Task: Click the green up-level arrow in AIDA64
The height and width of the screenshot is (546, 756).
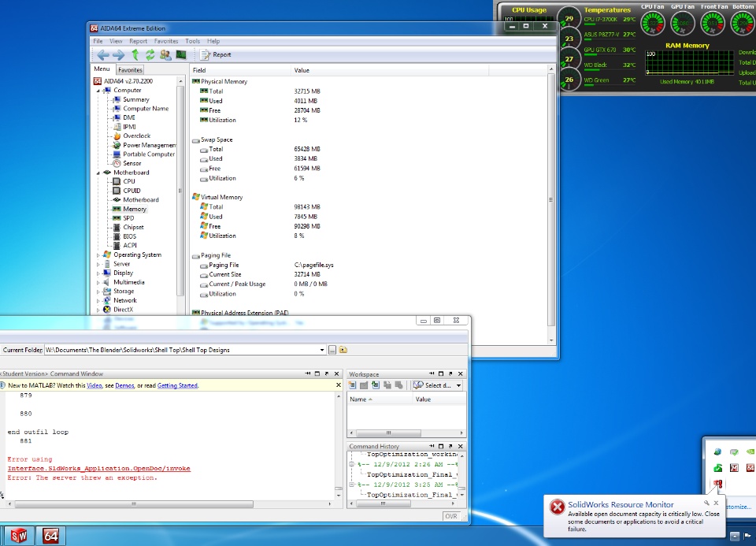Action: tap(135, 55)
